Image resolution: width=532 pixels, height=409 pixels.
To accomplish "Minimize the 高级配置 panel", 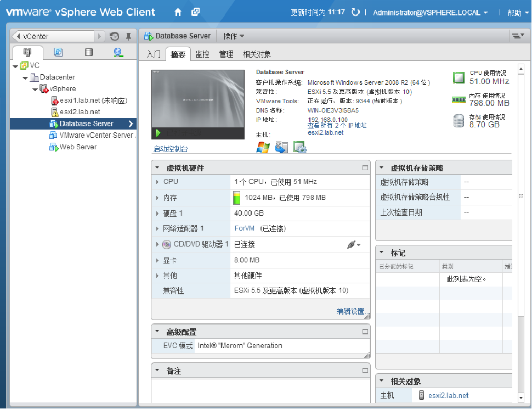I will click(x=365, y=332).
